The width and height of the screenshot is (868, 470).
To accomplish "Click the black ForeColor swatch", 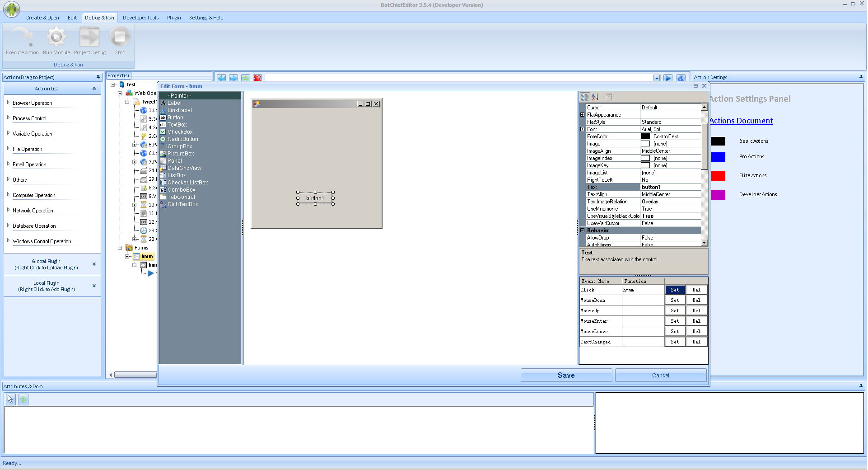I will (645, 136).
